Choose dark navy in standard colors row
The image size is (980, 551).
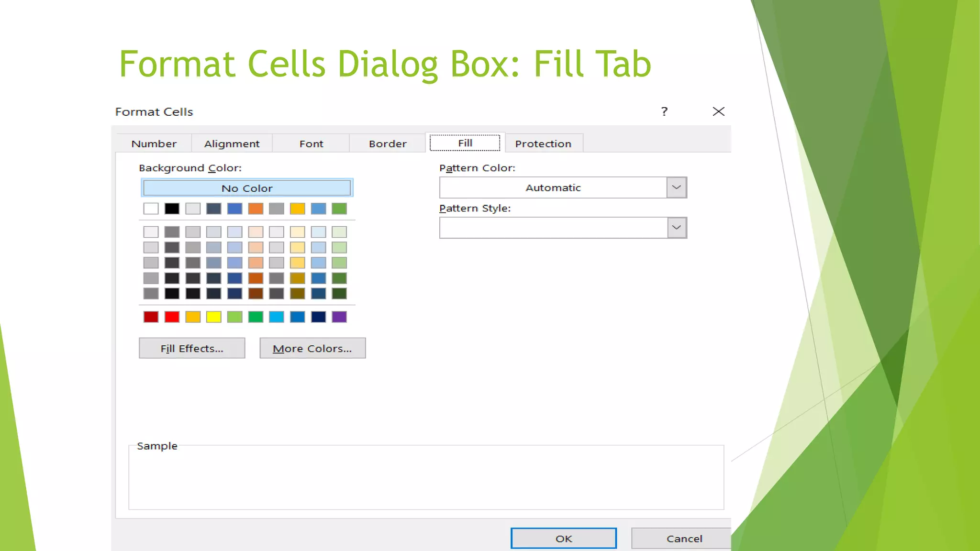pos(318,317)
